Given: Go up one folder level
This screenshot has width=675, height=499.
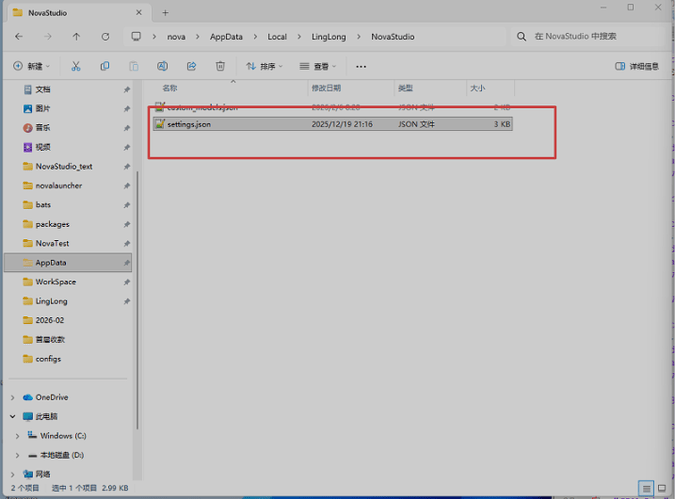Looking at the screenshot, I should [76, 37].
